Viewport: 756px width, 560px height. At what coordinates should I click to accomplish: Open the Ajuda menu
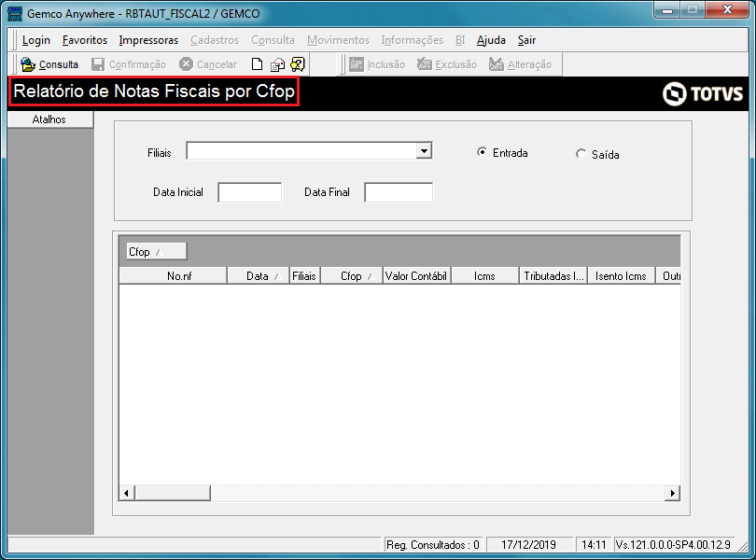[491, 40]
